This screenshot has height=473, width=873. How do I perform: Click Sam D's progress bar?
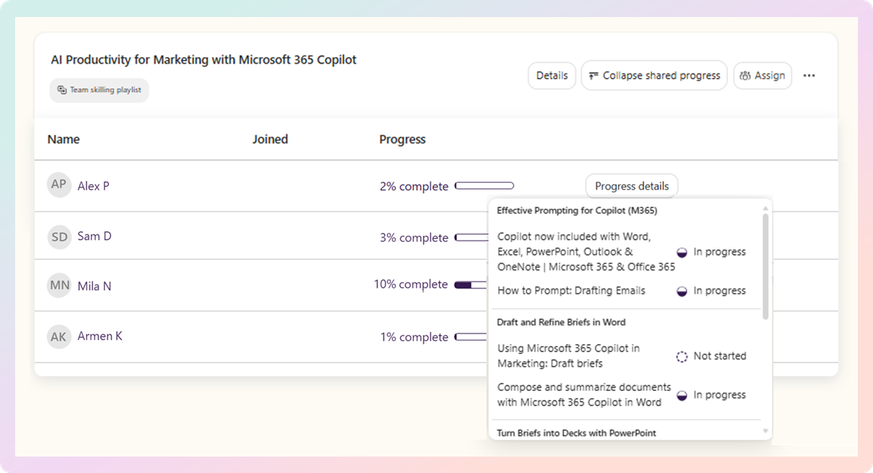(x=471, y=238)
